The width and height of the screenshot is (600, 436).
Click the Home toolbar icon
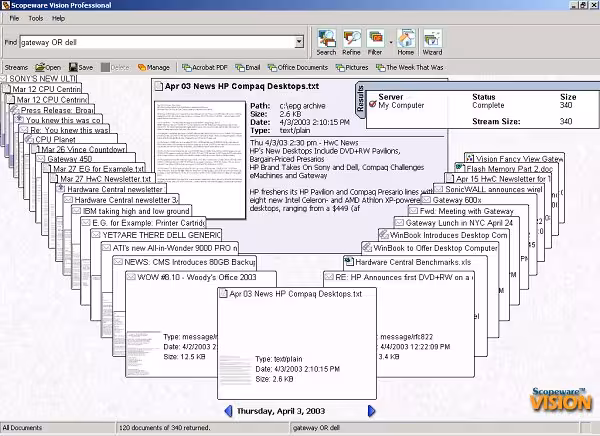tap(406, 42)
